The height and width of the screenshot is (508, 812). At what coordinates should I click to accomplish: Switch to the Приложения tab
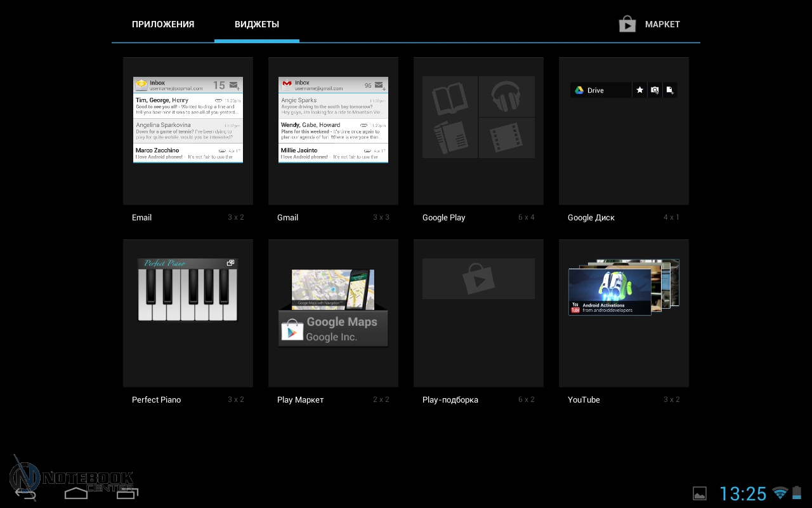point(163,24)
